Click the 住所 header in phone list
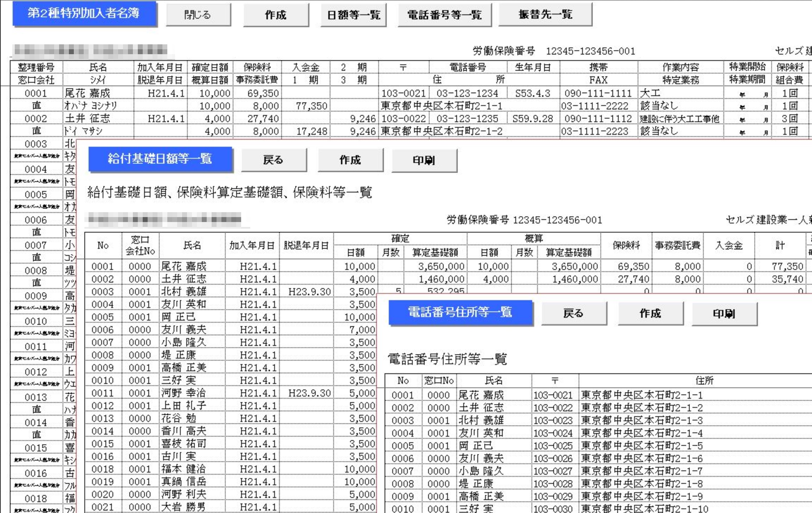The width and height of the screenshot is (812, 513). point(704,380)
